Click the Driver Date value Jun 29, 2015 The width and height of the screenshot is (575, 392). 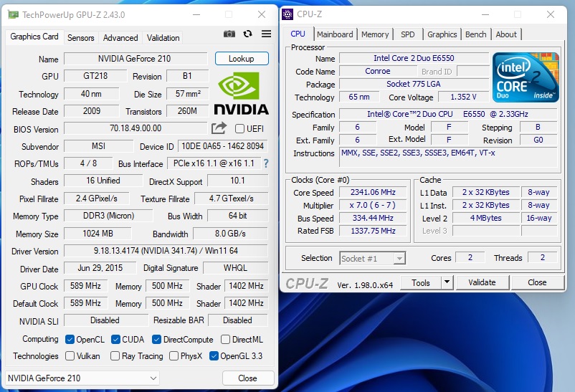coord(100,268)
